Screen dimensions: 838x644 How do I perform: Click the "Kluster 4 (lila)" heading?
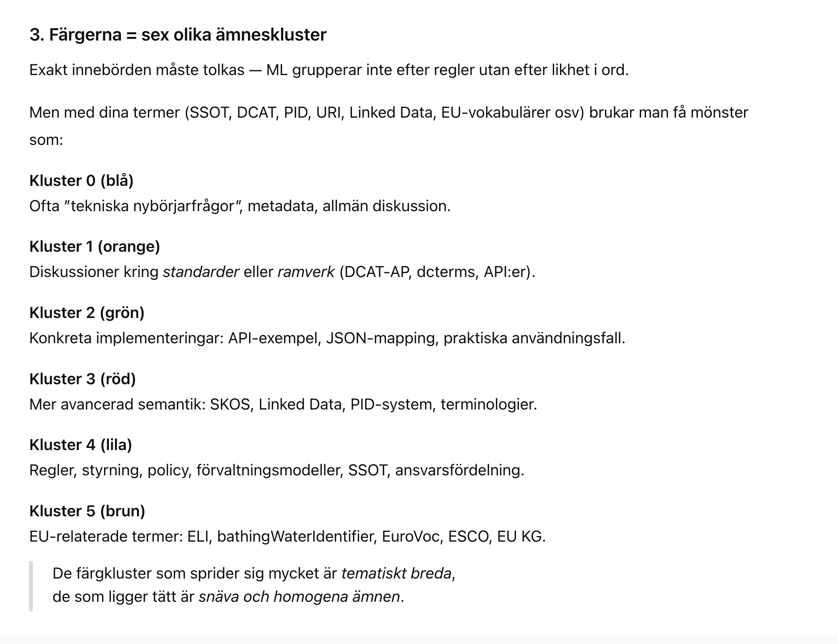tap(80, 445)
